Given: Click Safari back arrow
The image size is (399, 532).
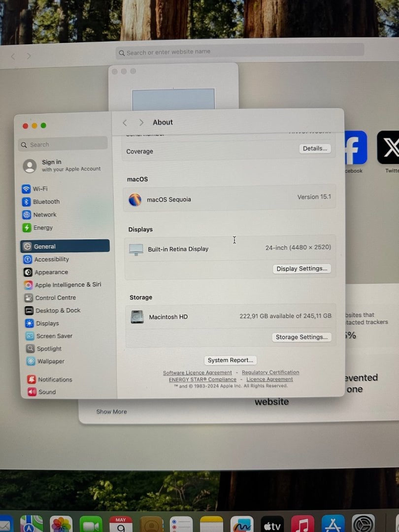Looking at the screenshot, I should (x=13, y=56).
